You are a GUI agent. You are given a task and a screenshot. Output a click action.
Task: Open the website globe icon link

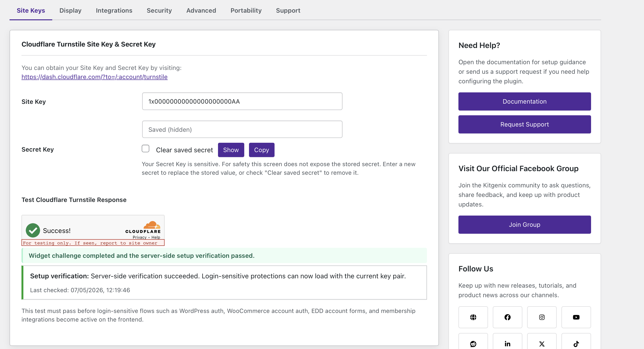[x=473, y=317]
